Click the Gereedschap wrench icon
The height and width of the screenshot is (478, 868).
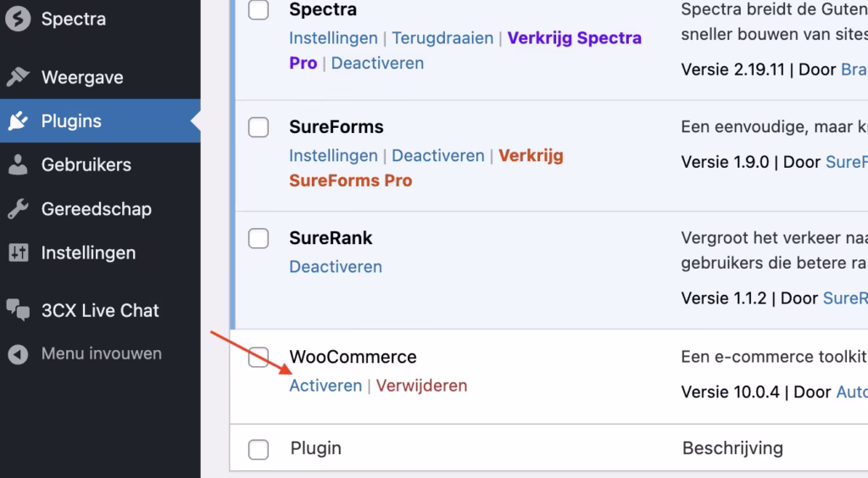point(18,209)
